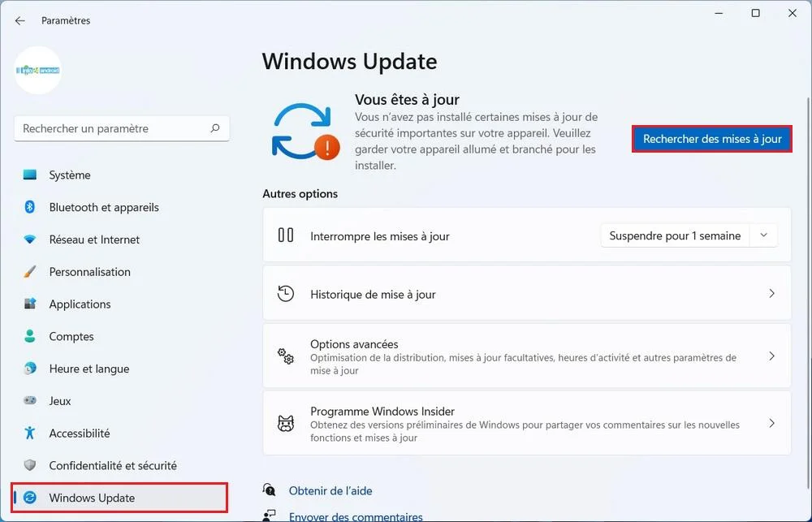Click the Bluetooth icon in sidebar
This screenshot has width=812, height=522.
click(x=30, y=207)
